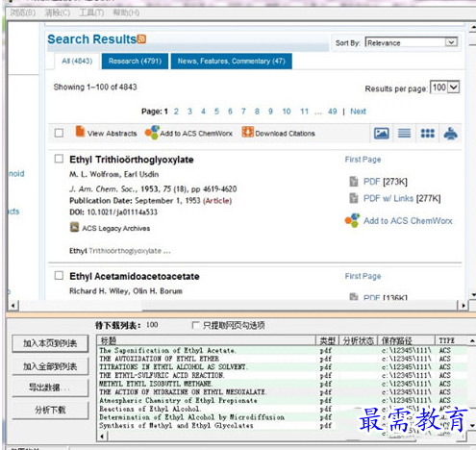
Task: Click PDF icon for Ethyl Acetamidoacetoacetate
Action: coord(354,296)
